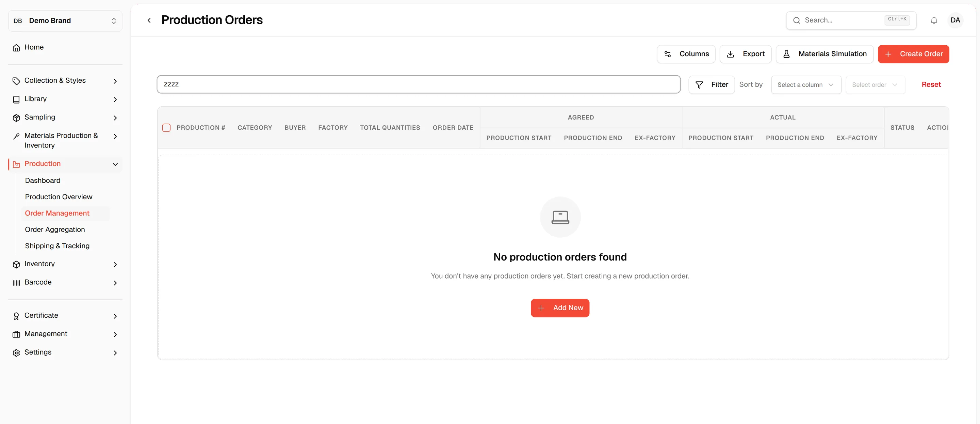
Task: Open the Demo Brand switcher
Action: coord(65,20)
